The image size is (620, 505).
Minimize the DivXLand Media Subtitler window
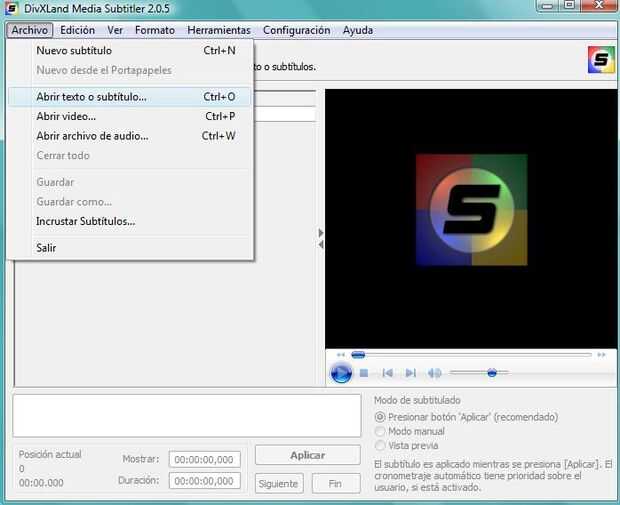pyautogui.click(x=548, y=6)
